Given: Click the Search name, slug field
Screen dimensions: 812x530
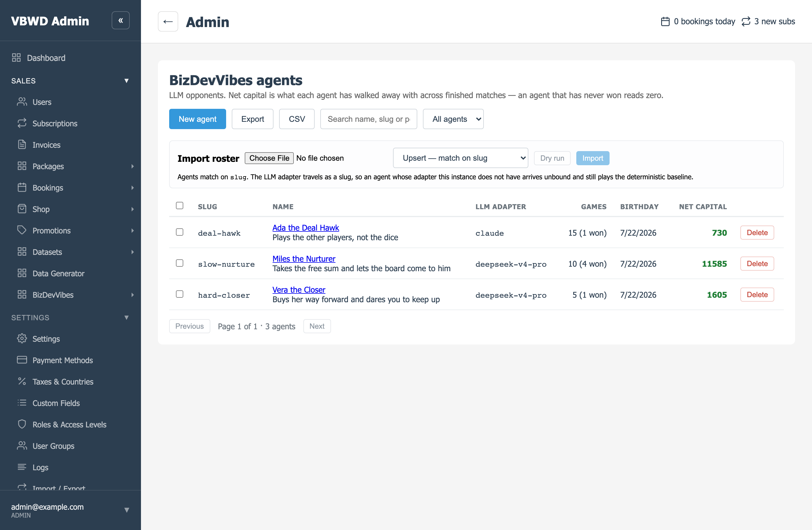Looking at the screenshot, I should coord(369,119).
